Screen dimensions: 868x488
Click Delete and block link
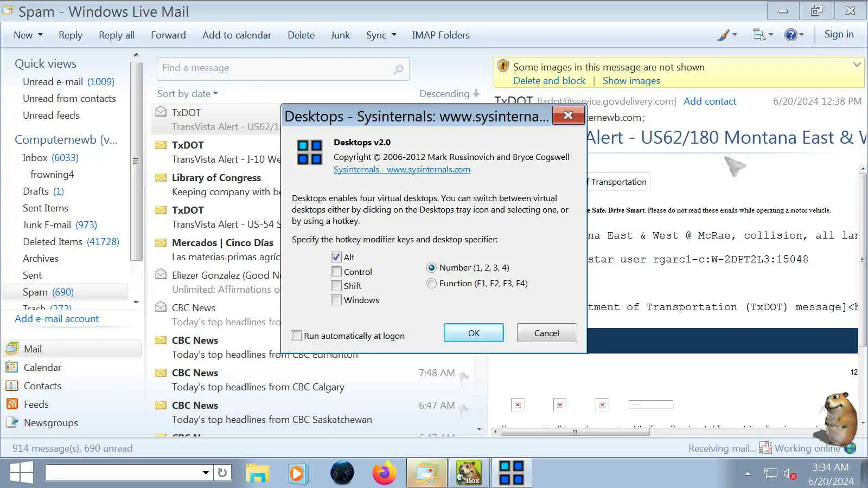point(550,81)
